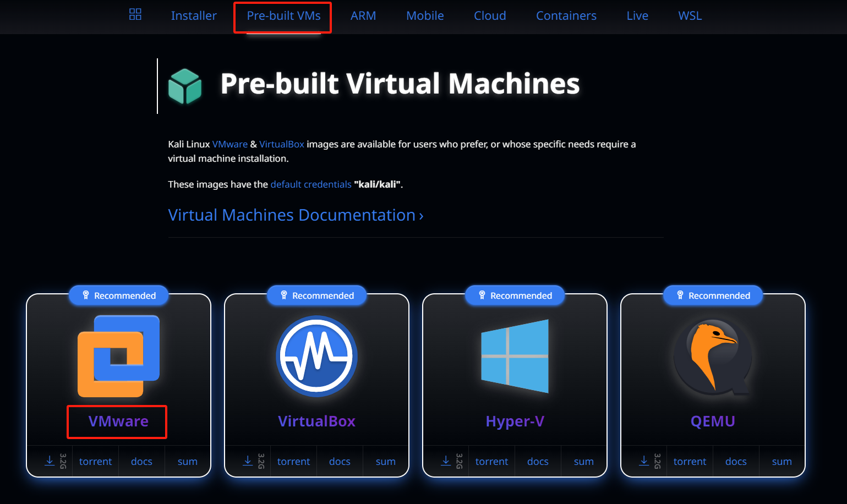Click the VirtualBox card title

coord(316,421)
